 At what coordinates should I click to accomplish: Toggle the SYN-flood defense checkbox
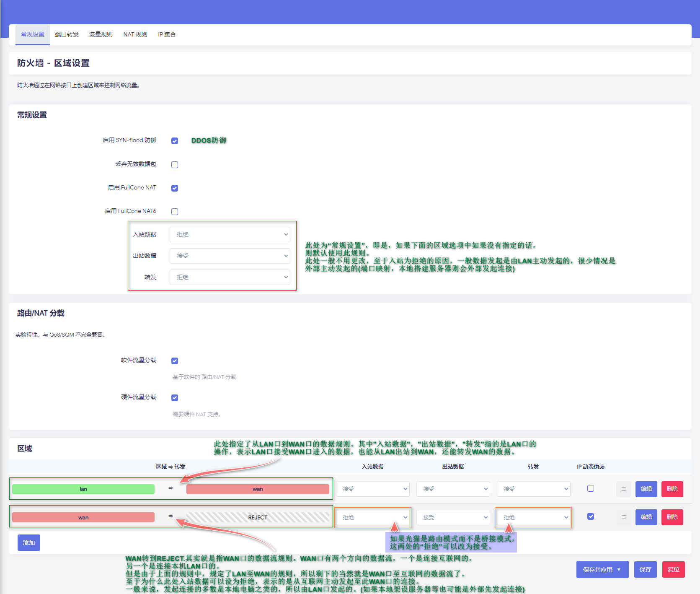pyautogui.click(x=175, y=141)
